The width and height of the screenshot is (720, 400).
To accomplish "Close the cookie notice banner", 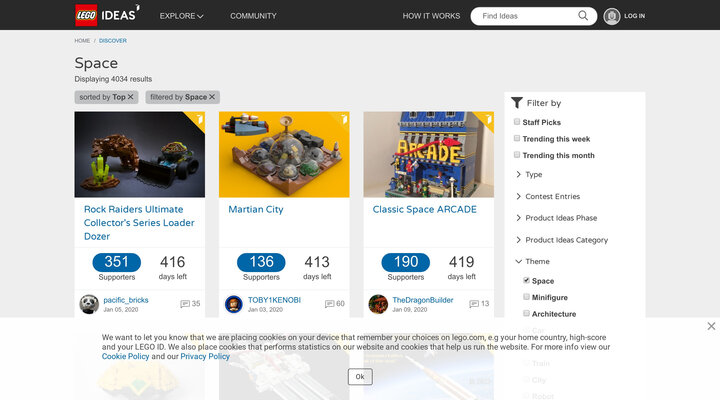I will click(x=711, y=326).
